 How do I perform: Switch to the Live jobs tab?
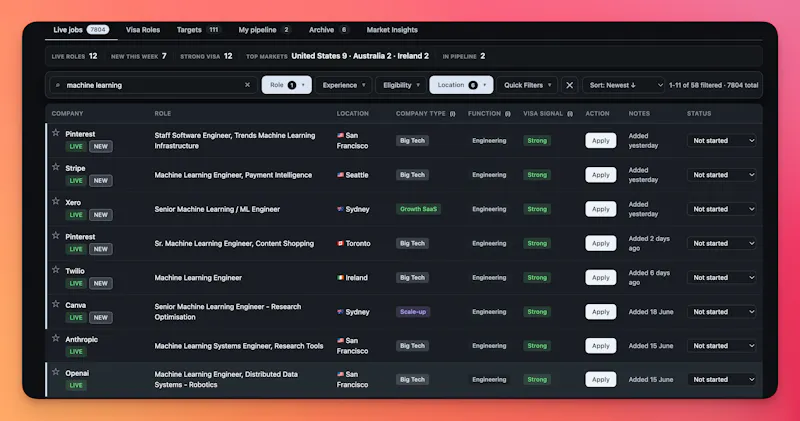click(81, 30)
